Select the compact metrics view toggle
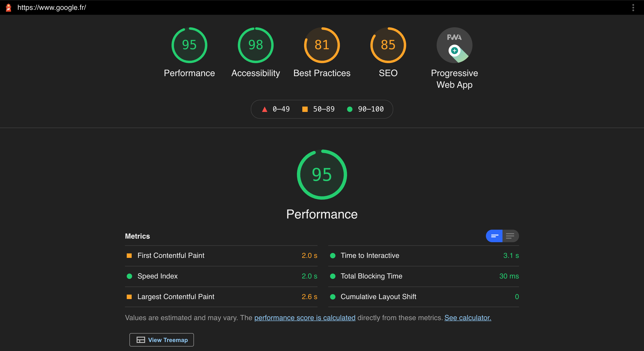The image size is (644, 351). (494, 236)
